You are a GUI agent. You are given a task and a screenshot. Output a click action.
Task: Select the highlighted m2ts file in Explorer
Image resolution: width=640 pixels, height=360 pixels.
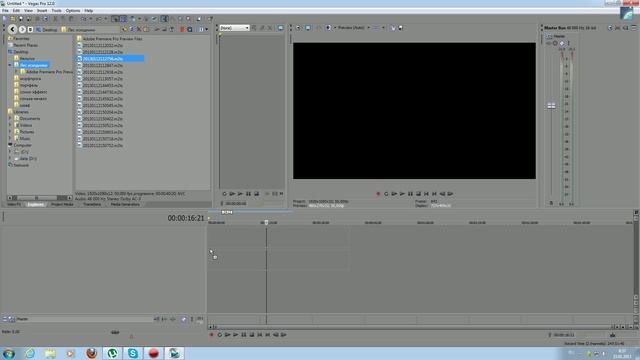click(x=111, y=59)
